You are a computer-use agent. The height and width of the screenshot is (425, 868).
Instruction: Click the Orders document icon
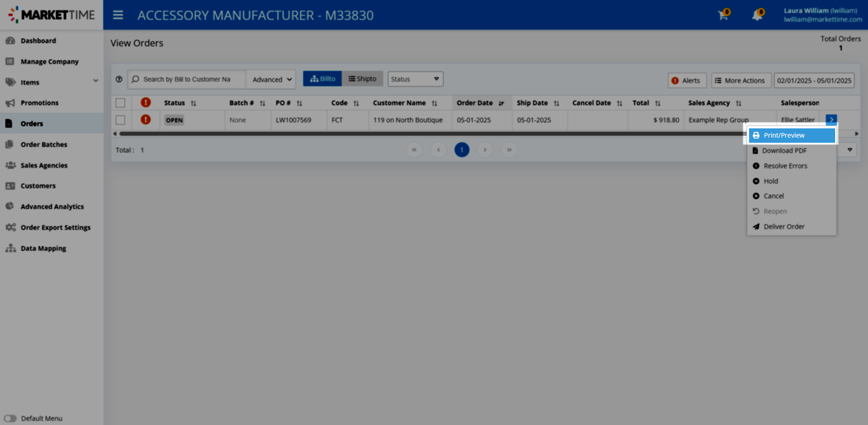pos(9,123)
